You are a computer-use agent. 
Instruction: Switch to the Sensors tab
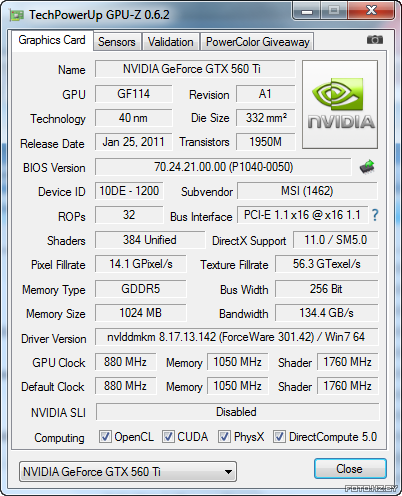[117, 42]
